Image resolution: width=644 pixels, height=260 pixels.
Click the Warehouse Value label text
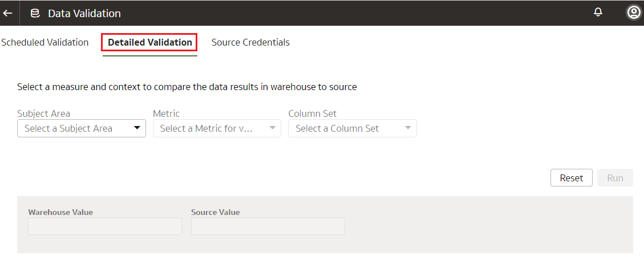point(60,212)
